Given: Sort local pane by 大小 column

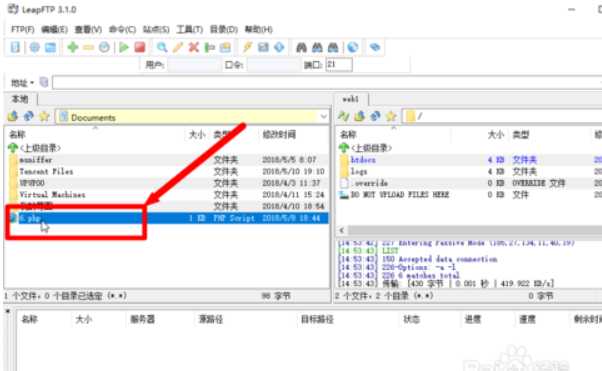Looking at the screenshot, I should coord(197,134).
